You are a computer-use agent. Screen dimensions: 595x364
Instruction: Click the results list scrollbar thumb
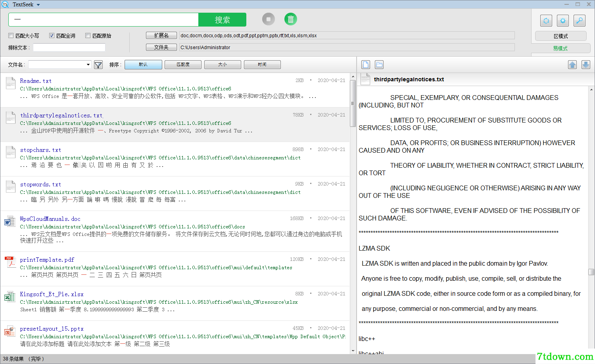click(353, 103)
